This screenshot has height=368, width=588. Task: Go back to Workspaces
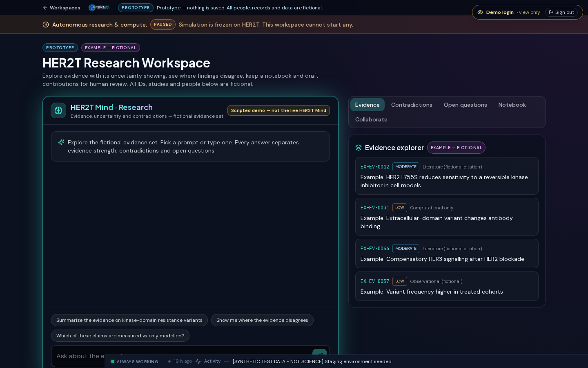(62, 8)
